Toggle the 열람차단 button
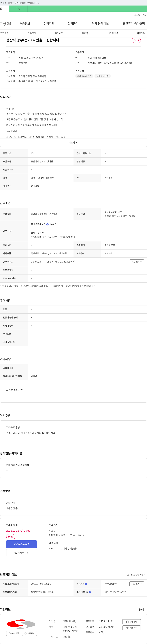Screen dimensions: 147x644 tap(30, 633)
